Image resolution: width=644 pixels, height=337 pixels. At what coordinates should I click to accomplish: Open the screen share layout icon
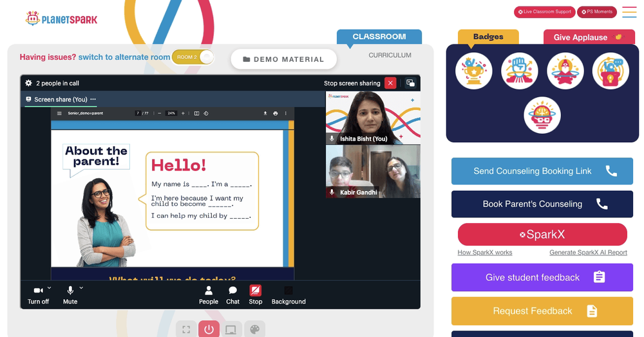410,83
